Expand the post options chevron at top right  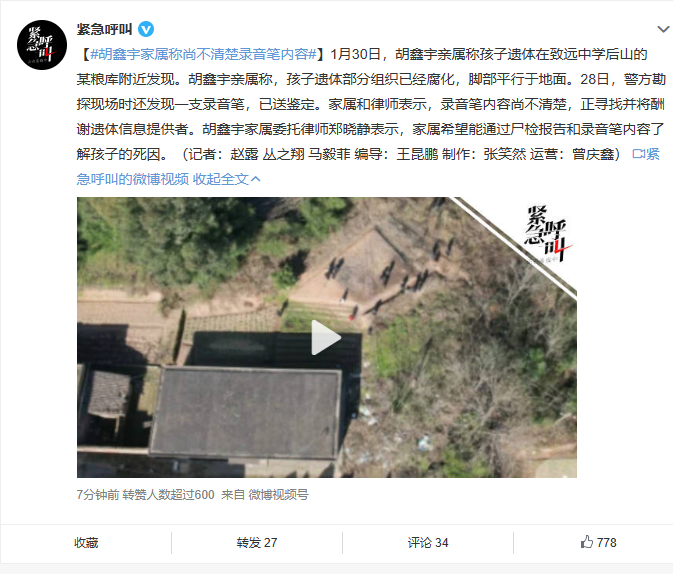pos(663,29)
